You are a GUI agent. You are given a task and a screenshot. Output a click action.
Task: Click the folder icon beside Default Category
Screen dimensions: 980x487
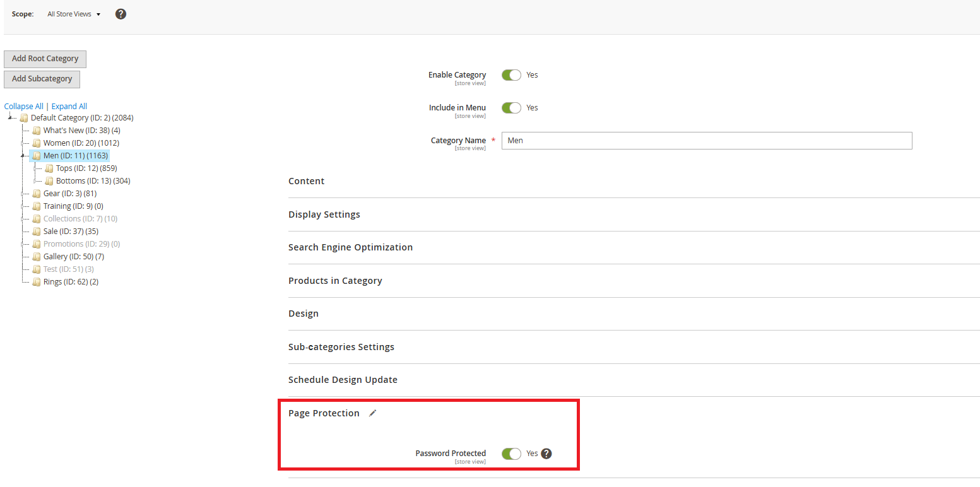click(x=24, y=118)
